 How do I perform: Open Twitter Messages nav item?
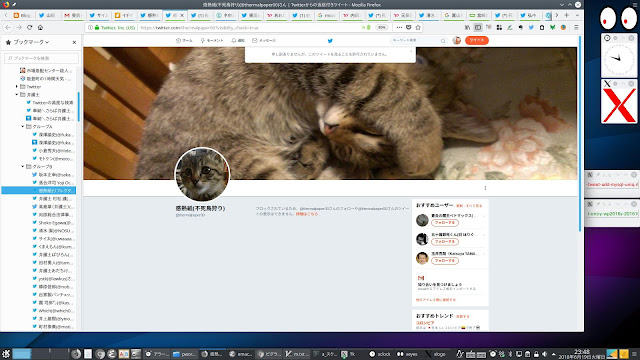click(x=264, y=40)
